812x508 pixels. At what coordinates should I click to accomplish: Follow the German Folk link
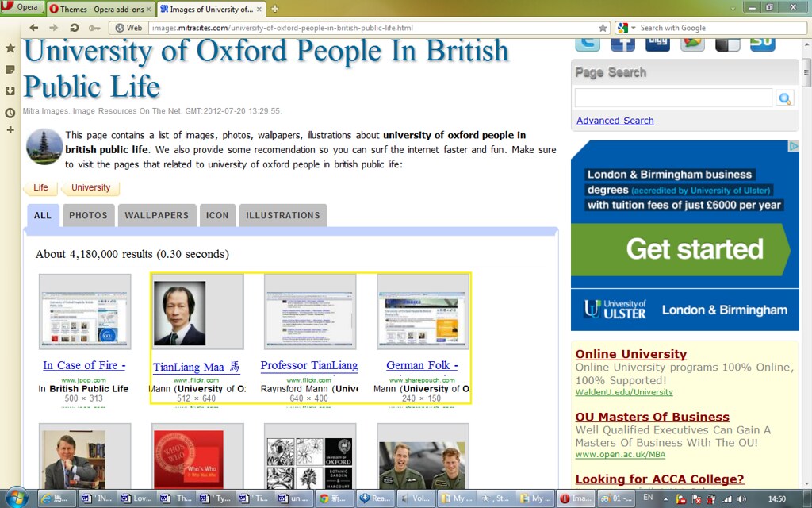click(422, 365)
